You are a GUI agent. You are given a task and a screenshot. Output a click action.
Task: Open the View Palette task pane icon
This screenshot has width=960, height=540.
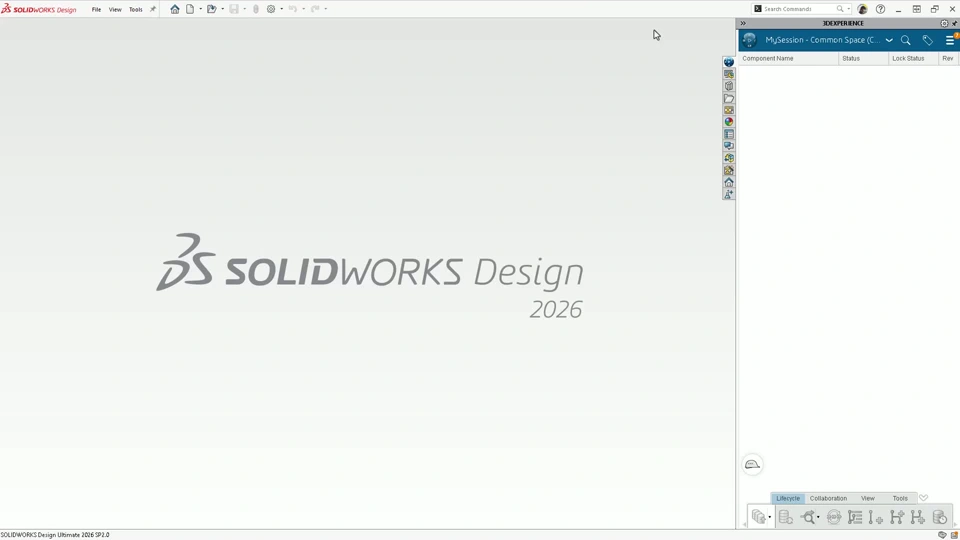coord(729,110)
